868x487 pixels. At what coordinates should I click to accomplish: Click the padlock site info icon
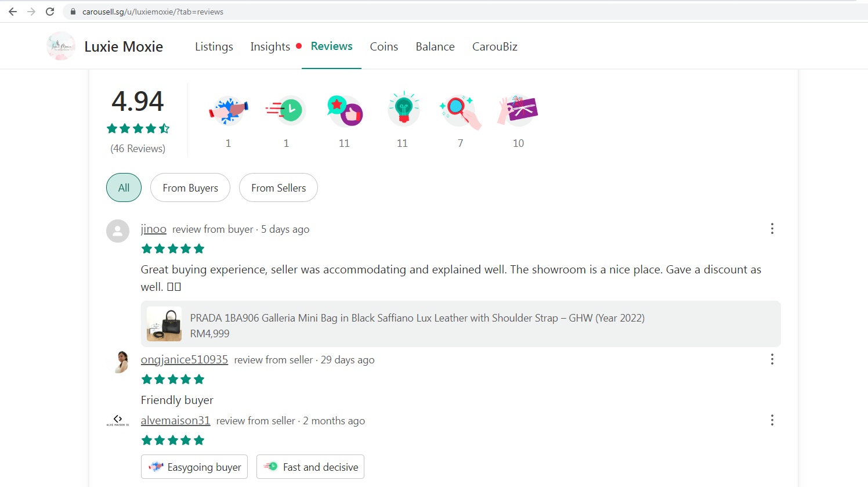click(x=73, y=12)
